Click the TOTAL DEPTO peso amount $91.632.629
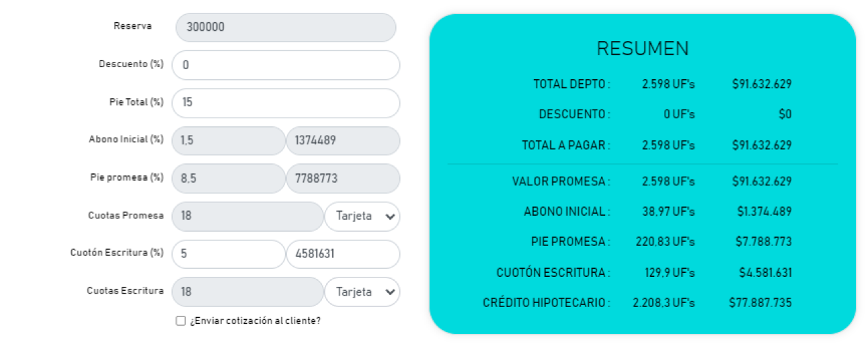The width and height of the screenshot is (868, 346). tap(762, 85)
